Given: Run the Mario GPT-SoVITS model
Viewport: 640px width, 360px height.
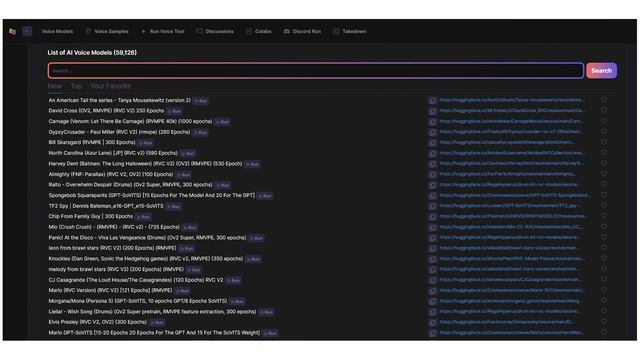Looking at the screenshot, I should pyautogui.click(x=270, y=333).
